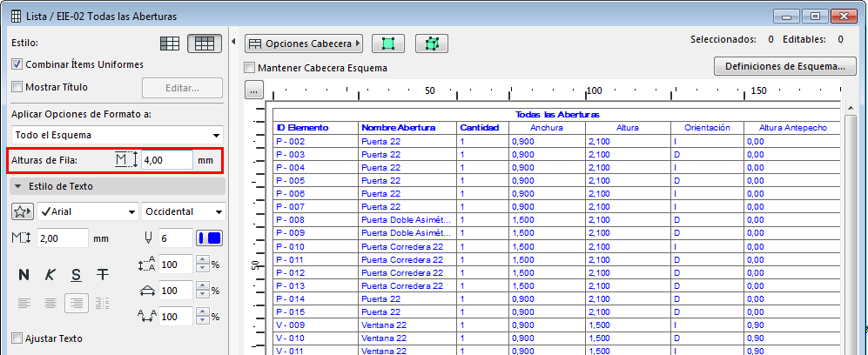This screenshot has height=355, width=868.
Task: Click the ellipsis button at ruler corner
Action: click(254, 90)
